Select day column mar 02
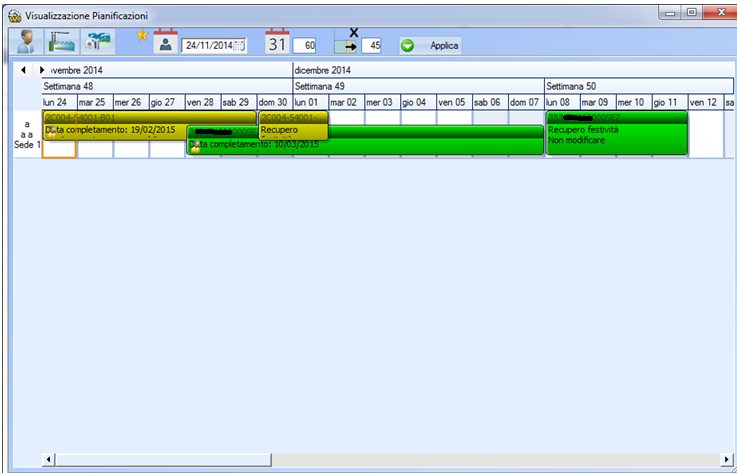737x475 pixels. 346,102
